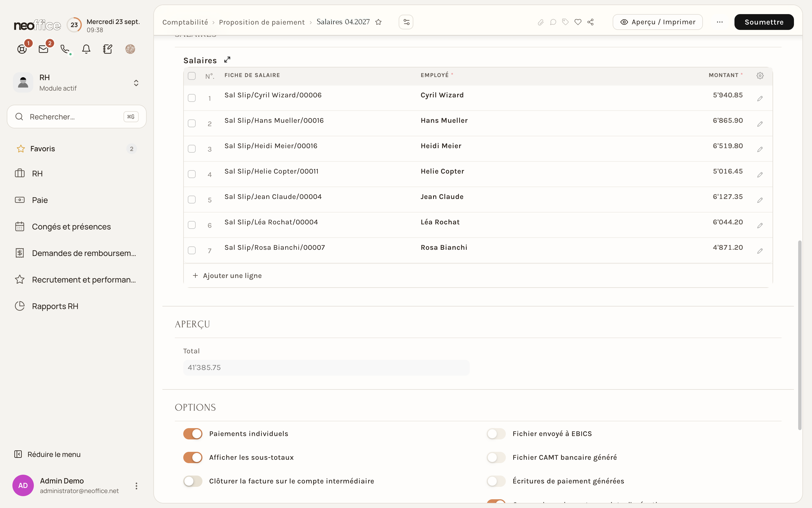Image resolution: width=812 pixels, height=508 pixels.
Task: Check the Hans Mueller row checkbox
Action: pos(192,123)
